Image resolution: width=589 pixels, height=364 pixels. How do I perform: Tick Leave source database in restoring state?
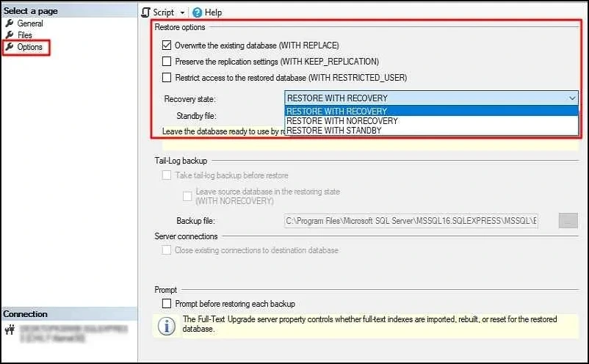pyautogui.click(x=187, y=196)
